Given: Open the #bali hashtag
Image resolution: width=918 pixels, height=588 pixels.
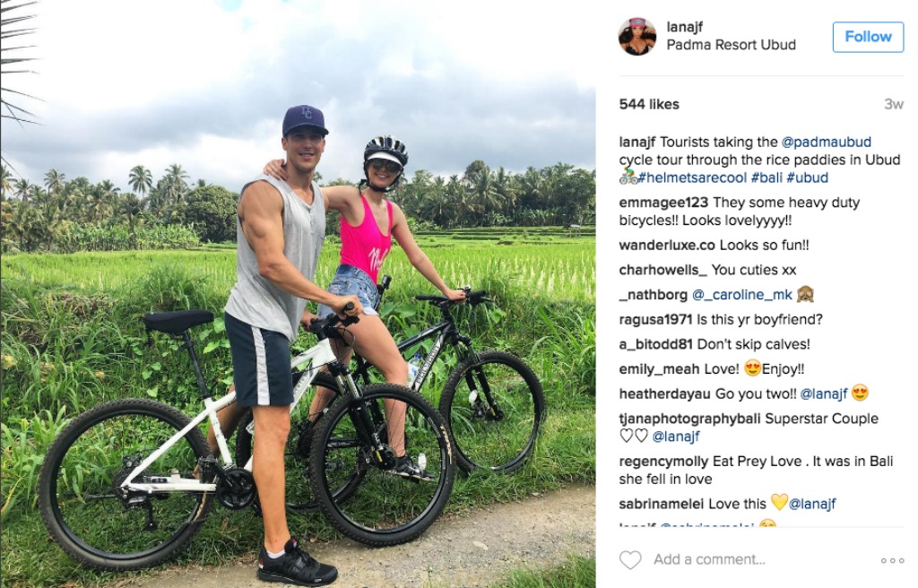Looking at the screenshot, I should (766, 177).
